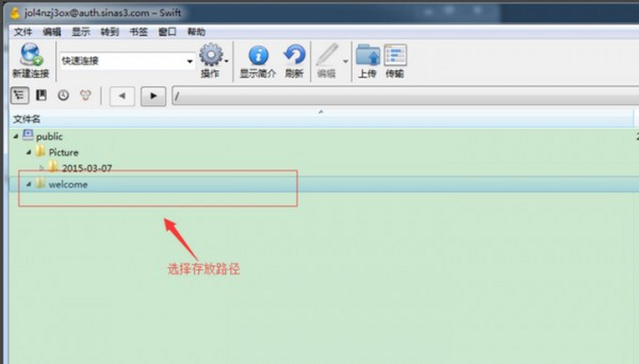Collapse the public container tree node
The image size is (639, 364).
tap(16, 137)
